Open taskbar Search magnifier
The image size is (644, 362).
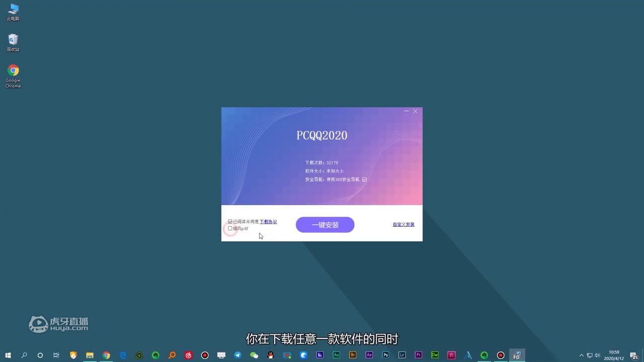pos(24,355)
